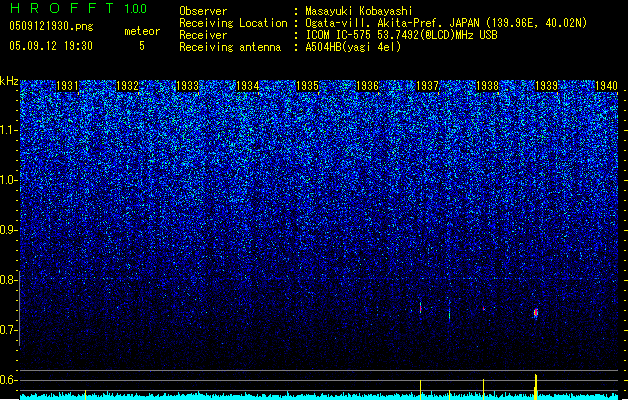Click the 1.1 kHz axis label
The image size is (629, 400).
(x=9, y=130)
